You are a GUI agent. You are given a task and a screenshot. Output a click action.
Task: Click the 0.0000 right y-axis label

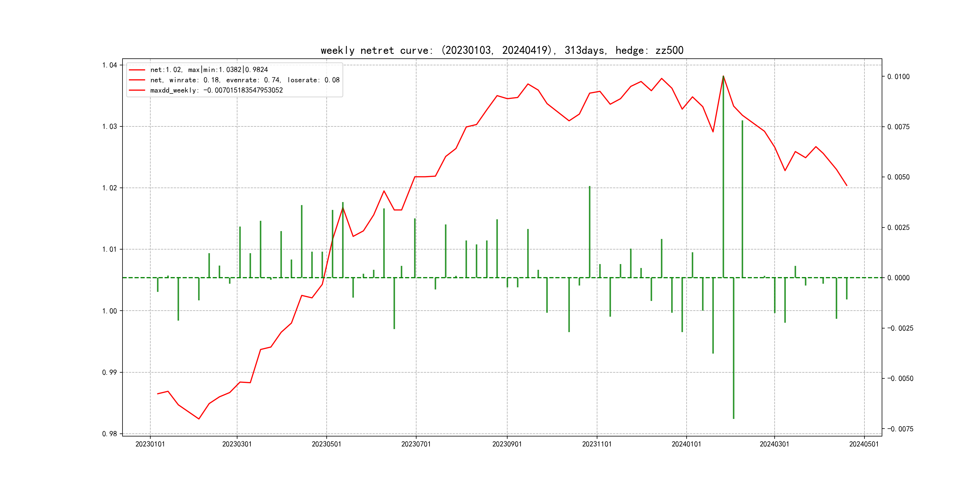(x=898, y=278)
